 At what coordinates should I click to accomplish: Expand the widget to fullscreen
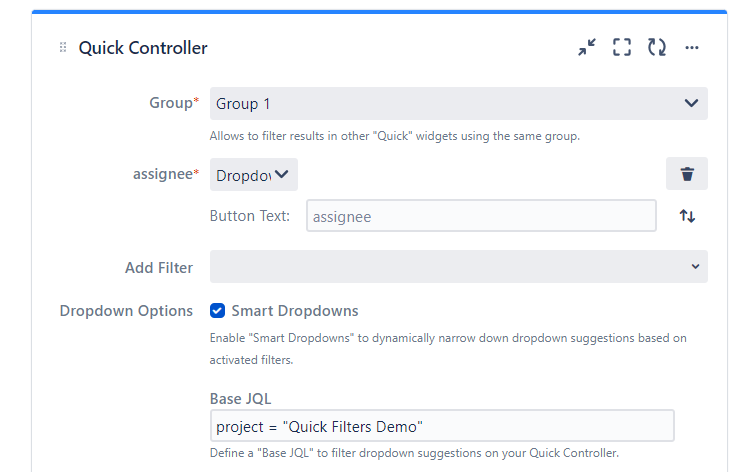tap(622, 48)
